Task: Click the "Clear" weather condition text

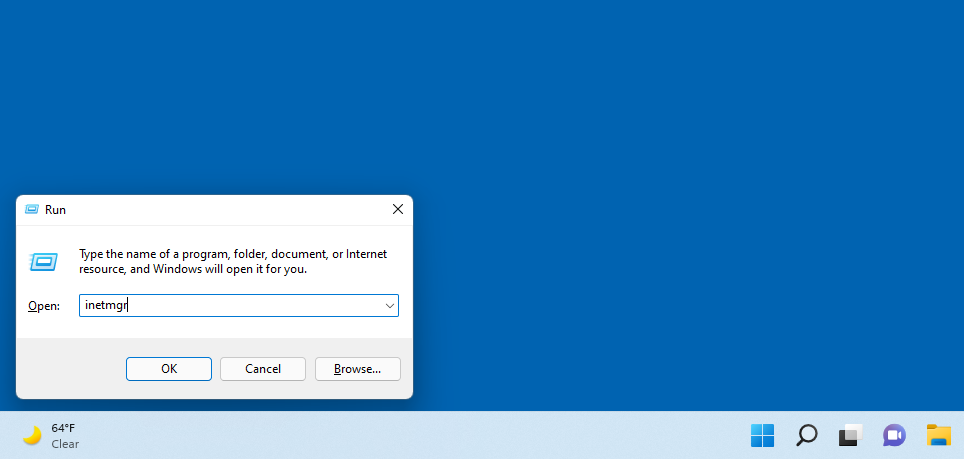Action: [x=65, y=444]
